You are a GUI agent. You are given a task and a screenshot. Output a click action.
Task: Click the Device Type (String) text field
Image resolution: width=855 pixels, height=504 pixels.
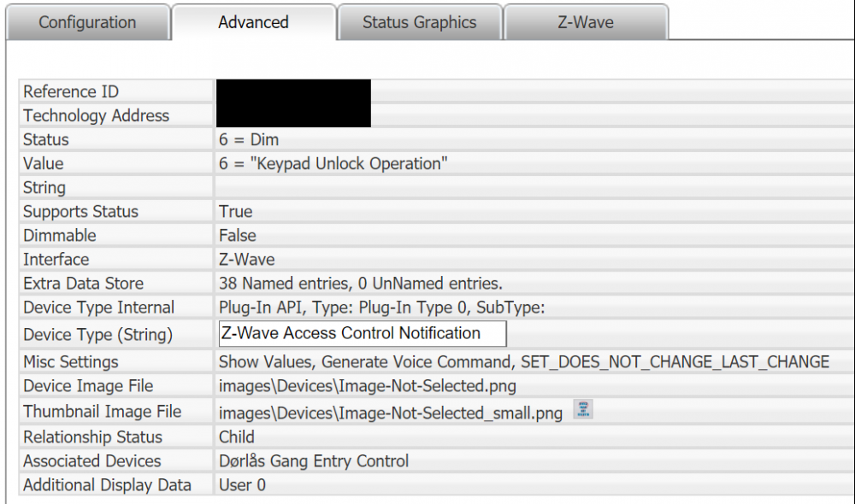pyautogui.click(x=363, y=333)
